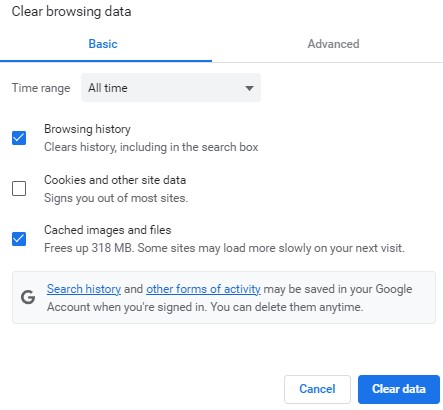This screenshot has height=410, width=443.
Task: Confirm with the Clear data button
Action: [x=399, y=389]
